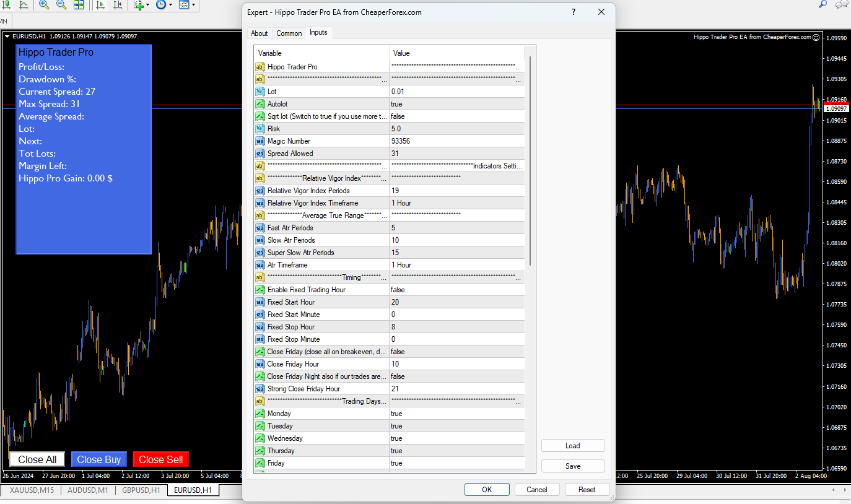The height and width of the screenshot is (504, 851).
Task: Select the Sqrt lot value false
Action: (457, 116)
